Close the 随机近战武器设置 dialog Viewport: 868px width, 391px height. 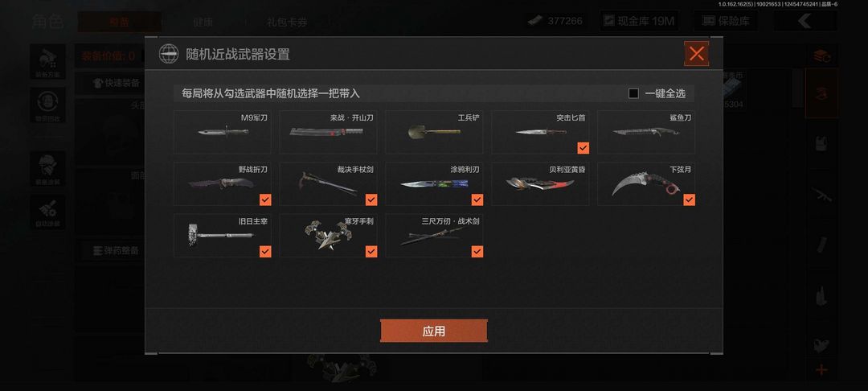[696, 54]
